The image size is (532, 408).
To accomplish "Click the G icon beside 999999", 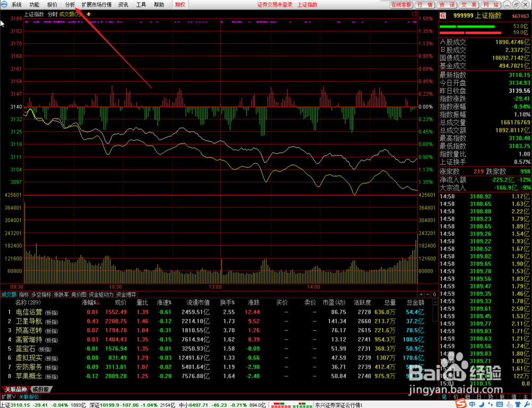I will pos(443,15).
